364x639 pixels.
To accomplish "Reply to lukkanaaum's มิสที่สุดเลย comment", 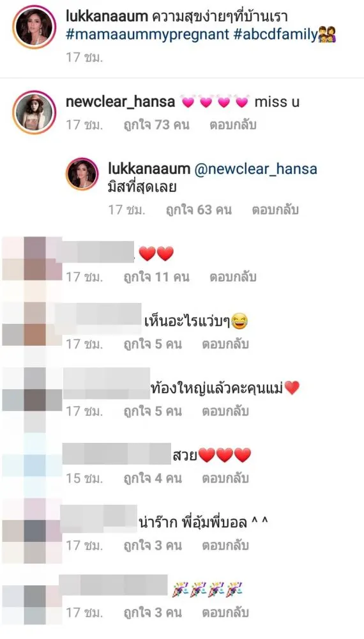I will point(275,210).
